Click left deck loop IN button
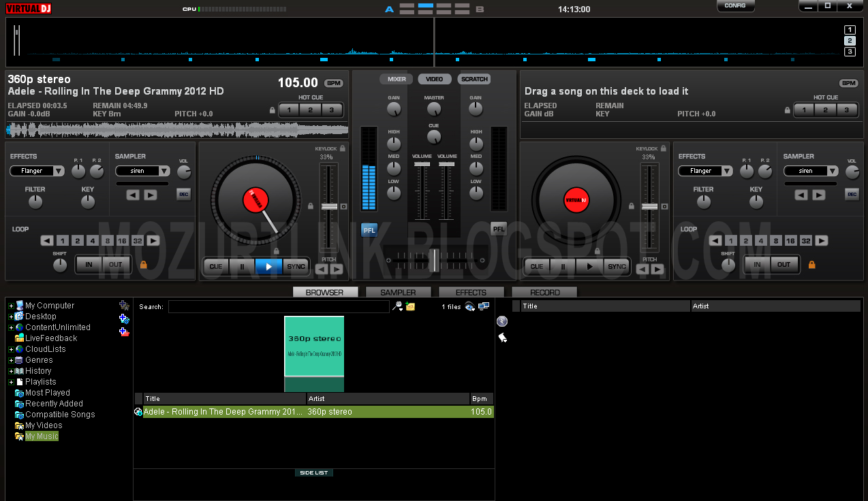Screen dimensions: 868x501 coord(89,265)
